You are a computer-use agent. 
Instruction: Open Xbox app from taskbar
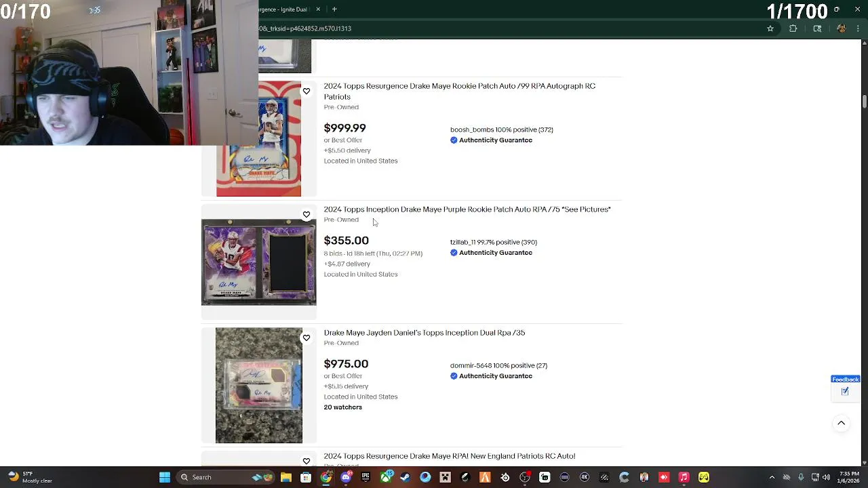[386, 477]
